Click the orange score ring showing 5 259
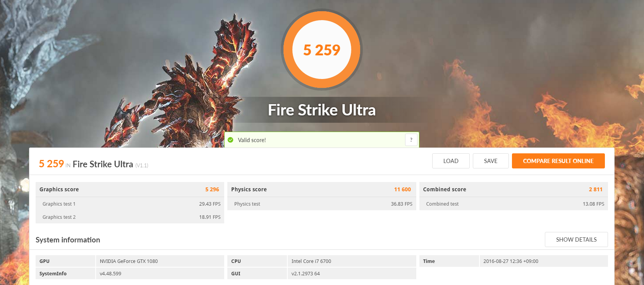 coord(322,50)
